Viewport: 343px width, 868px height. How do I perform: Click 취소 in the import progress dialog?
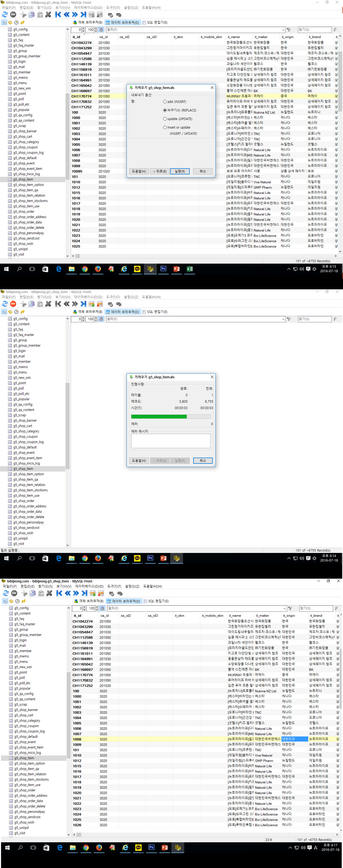[x=203, y=461]
